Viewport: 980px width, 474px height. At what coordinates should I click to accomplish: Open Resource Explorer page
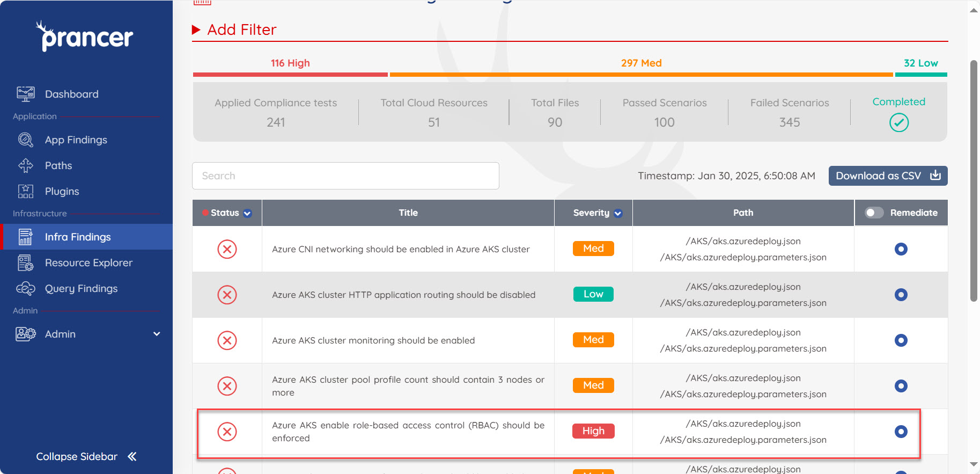89,262
